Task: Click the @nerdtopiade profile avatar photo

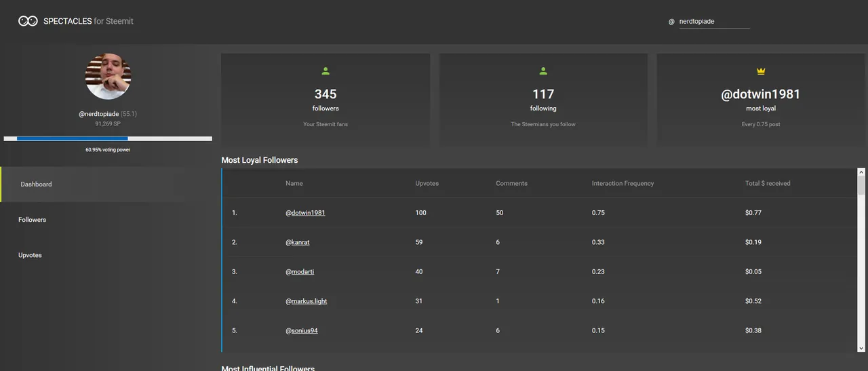Action: [108, 77]
